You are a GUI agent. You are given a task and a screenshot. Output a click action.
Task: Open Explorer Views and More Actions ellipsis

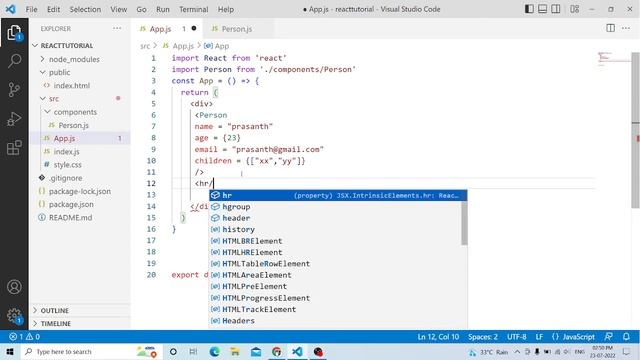coord(117,29)
